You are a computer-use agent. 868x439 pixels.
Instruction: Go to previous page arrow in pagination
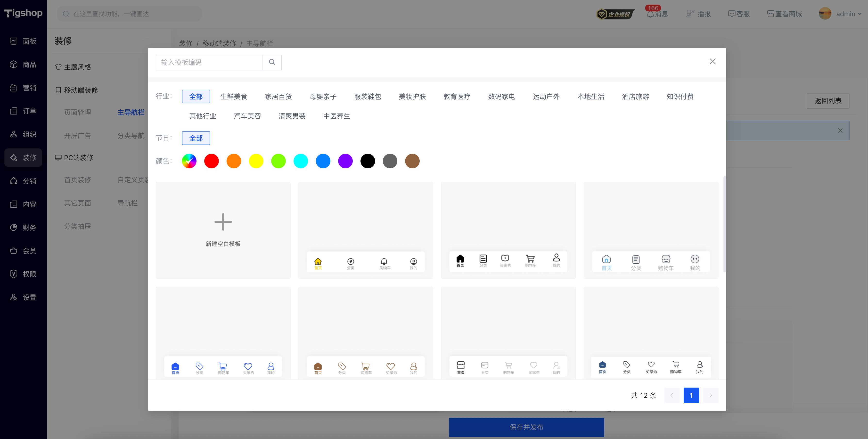click(671, 395)
